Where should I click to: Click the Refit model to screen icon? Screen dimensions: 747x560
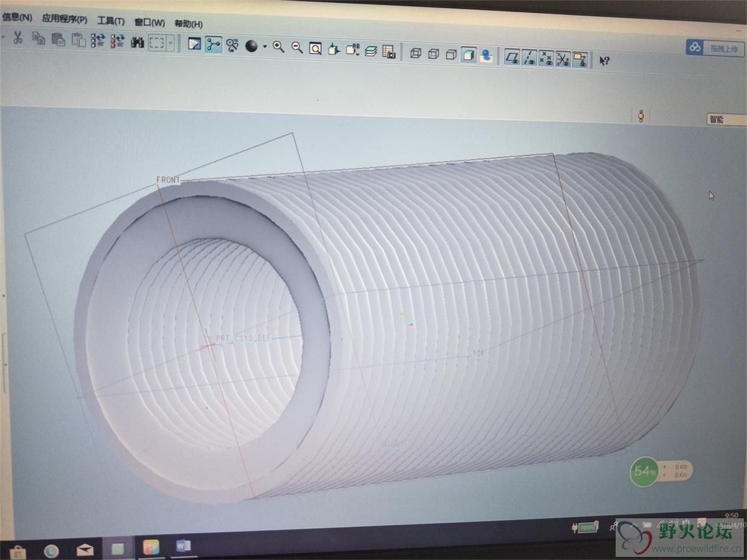click(316, 49)
